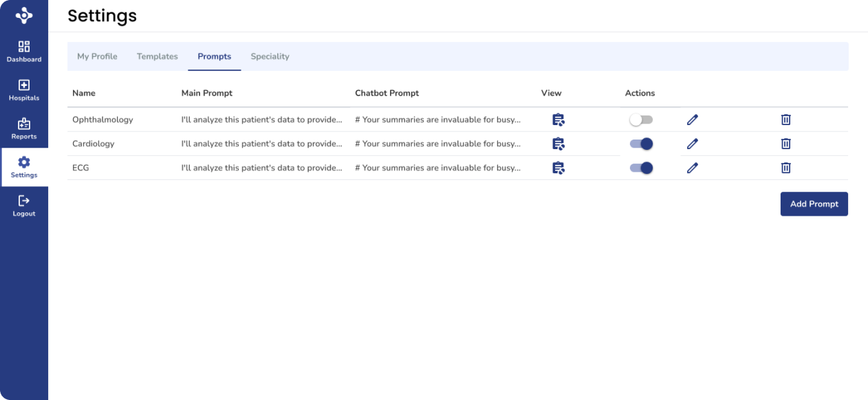Switch to the My Profile tab
The image size is (868, 400).
click(97, 56)
